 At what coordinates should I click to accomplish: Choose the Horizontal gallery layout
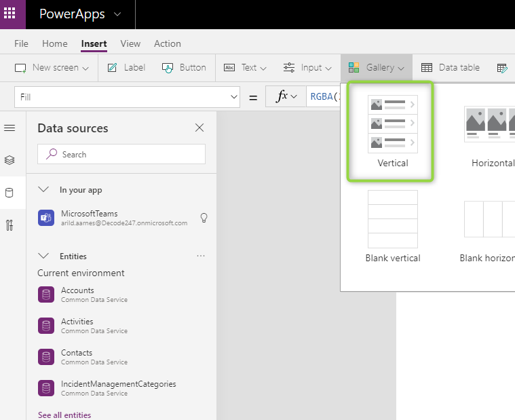click(489, 136)
